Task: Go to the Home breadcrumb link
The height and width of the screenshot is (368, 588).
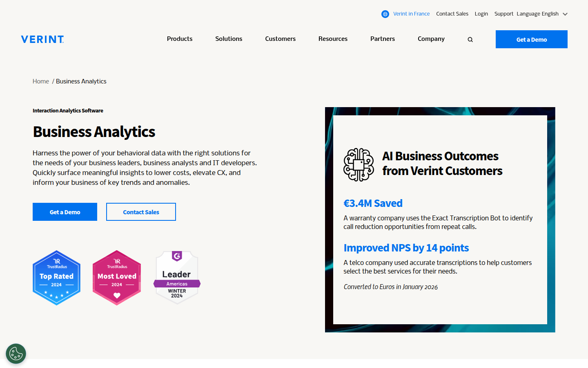Action: coord(41,81)
